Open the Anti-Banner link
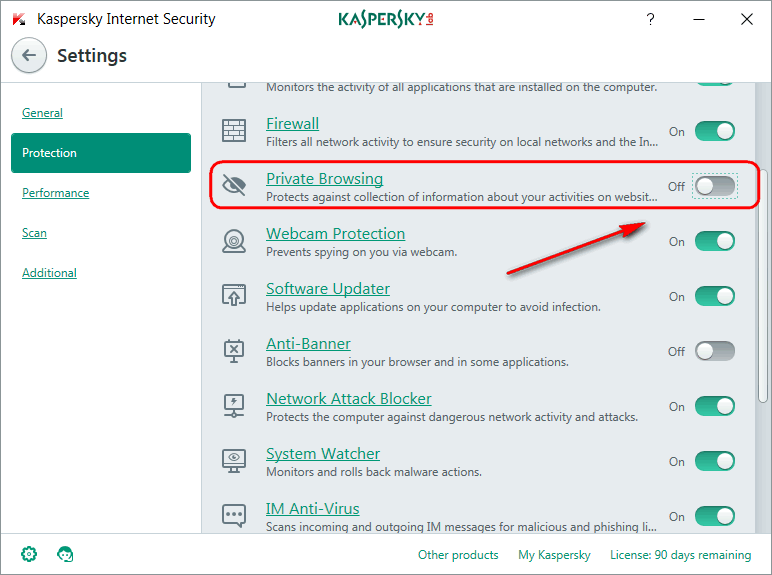Screen dimensions: 772x575 308,344
